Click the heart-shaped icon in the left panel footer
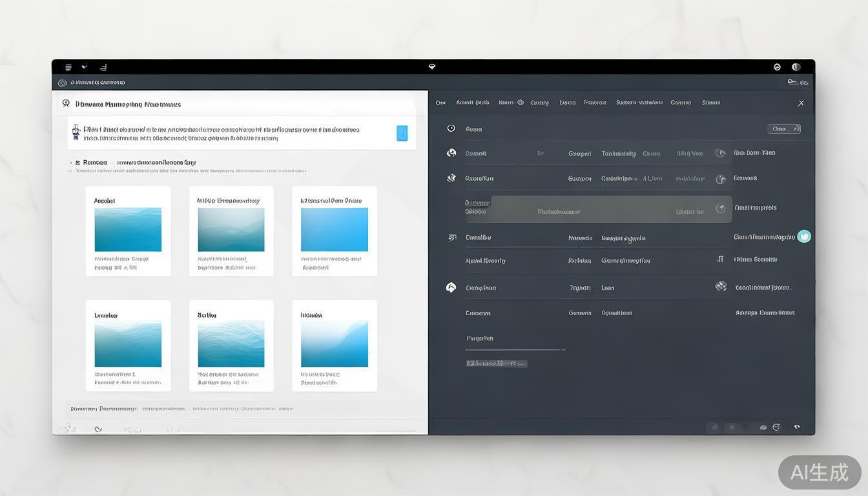This screenshot has height=496, width=868. tap(98, 429)
